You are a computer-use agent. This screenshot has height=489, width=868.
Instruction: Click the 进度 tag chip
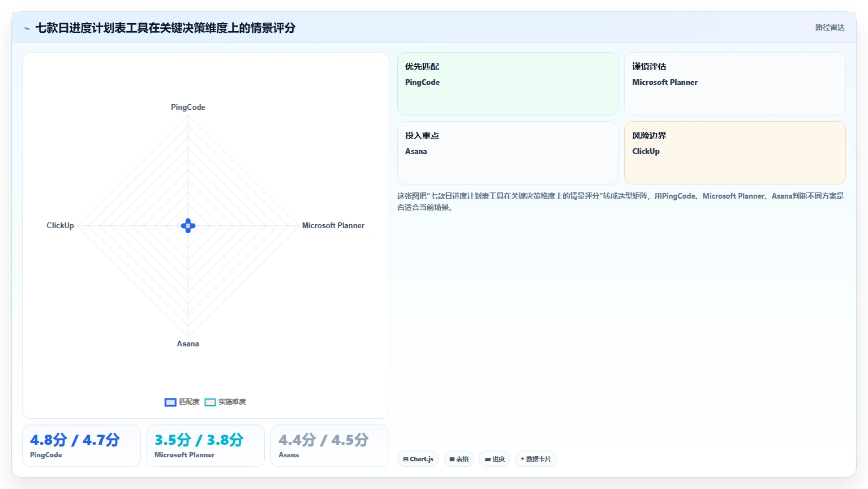[495, 459]
